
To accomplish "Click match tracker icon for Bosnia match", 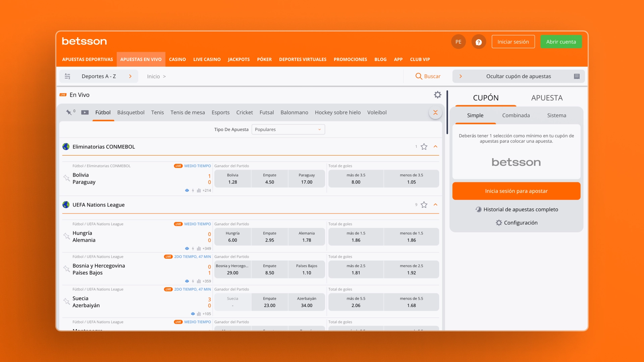I will click(x=187, y=281).
